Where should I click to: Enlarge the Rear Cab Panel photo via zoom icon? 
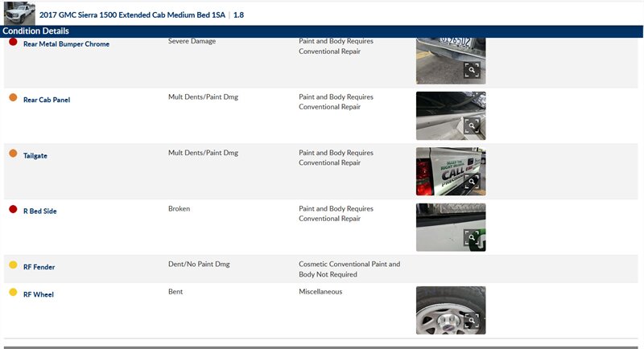[473, 125]
